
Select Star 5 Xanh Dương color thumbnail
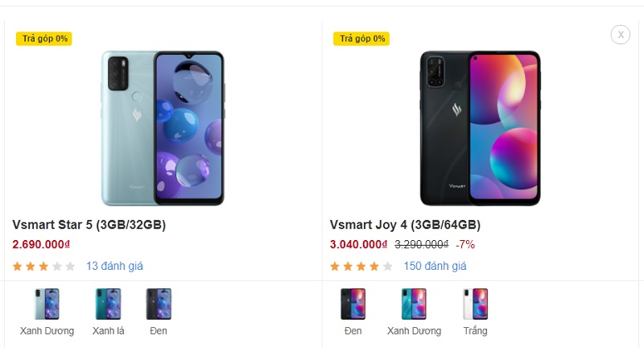tap(47, 304)
